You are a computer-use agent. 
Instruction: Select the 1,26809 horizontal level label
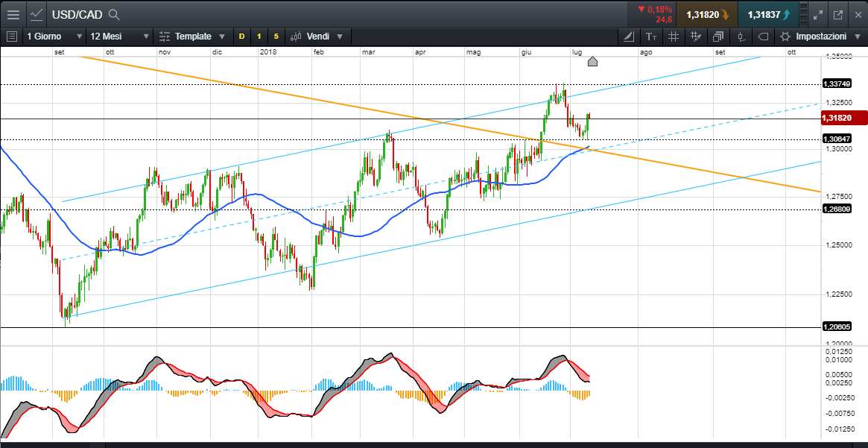tap(837, 209)
